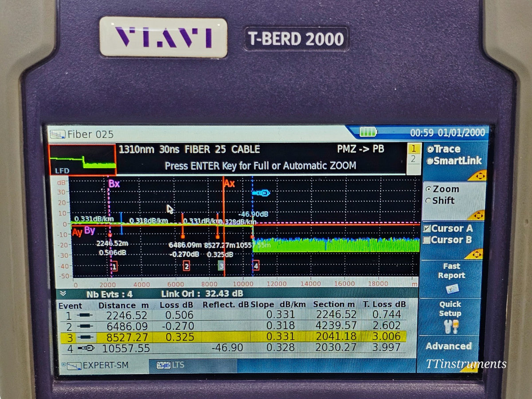Tap the yellow arrow selector below Cursor B
Viewport: 532px width, 399px height.
(x=474, y=254)
